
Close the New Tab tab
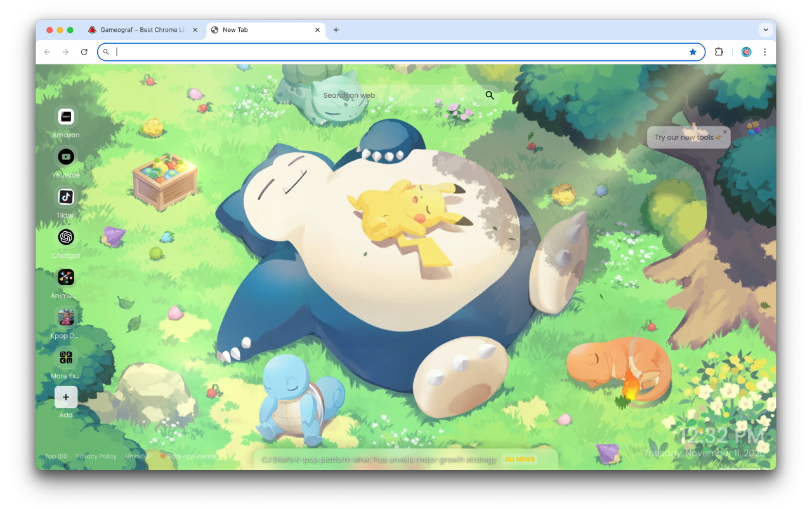[x=317, y=30]
